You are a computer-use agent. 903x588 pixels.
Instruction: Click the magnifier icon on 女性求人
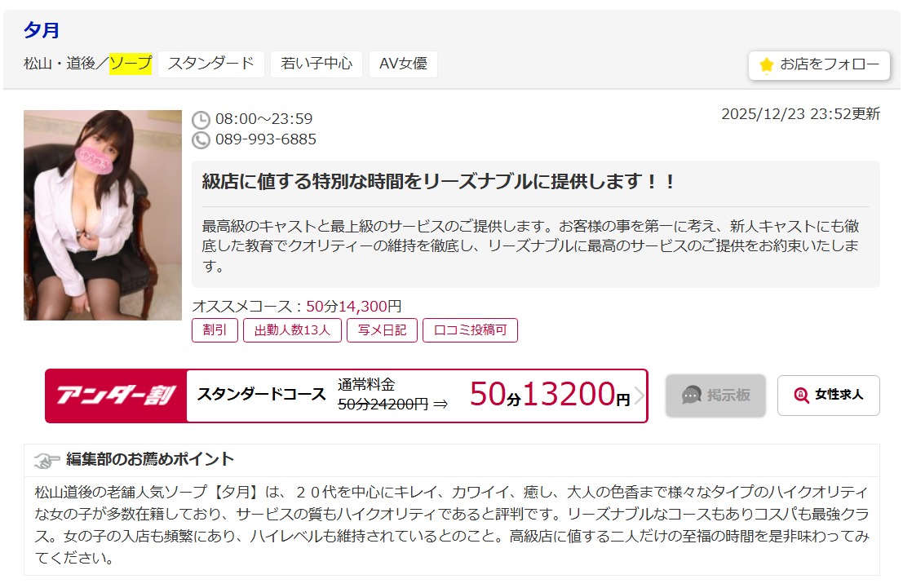coord(802,396)
